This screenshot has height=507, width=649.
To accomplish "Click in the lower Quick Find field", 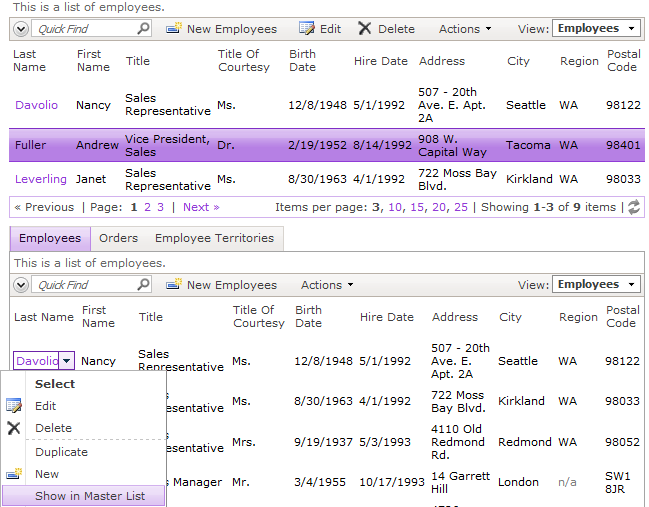I will [85, 285].
